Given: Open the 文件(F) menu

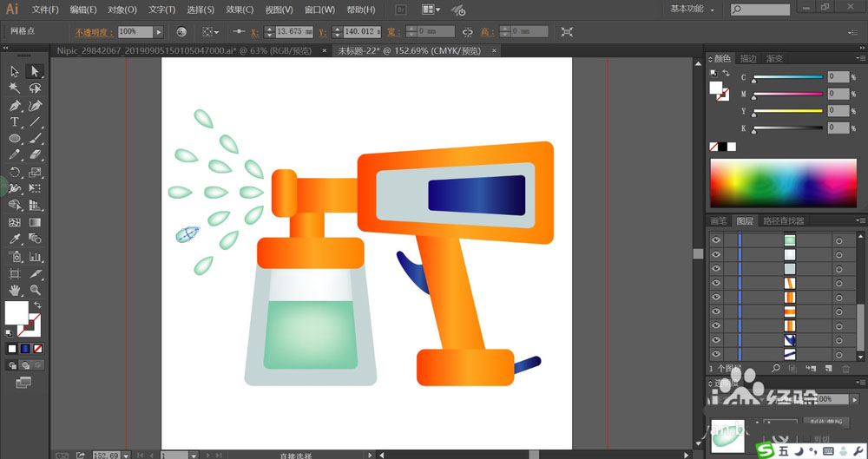Looking at the screenshot, I should pyautogui.click(x=45, y=10).
